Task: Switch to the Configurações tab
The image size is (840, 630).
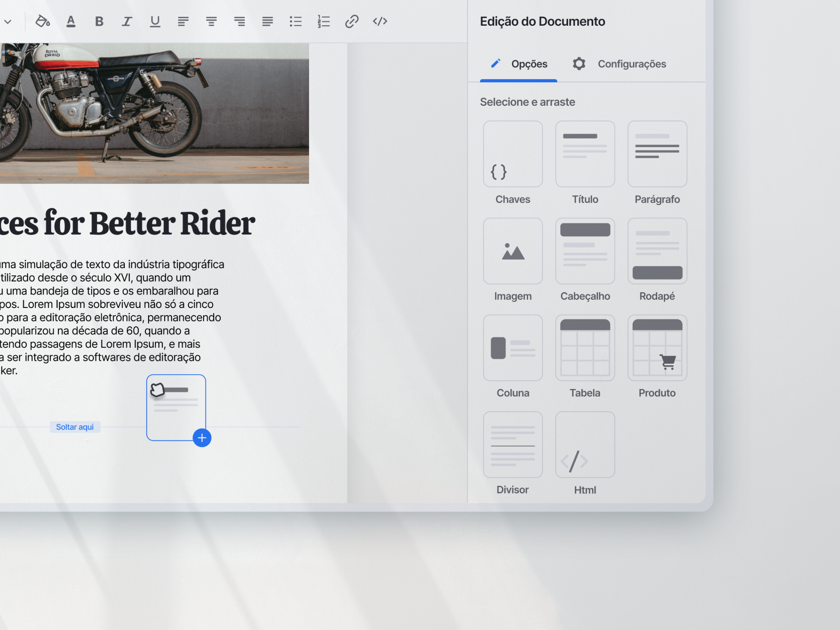Action: (x=631, y=64)
